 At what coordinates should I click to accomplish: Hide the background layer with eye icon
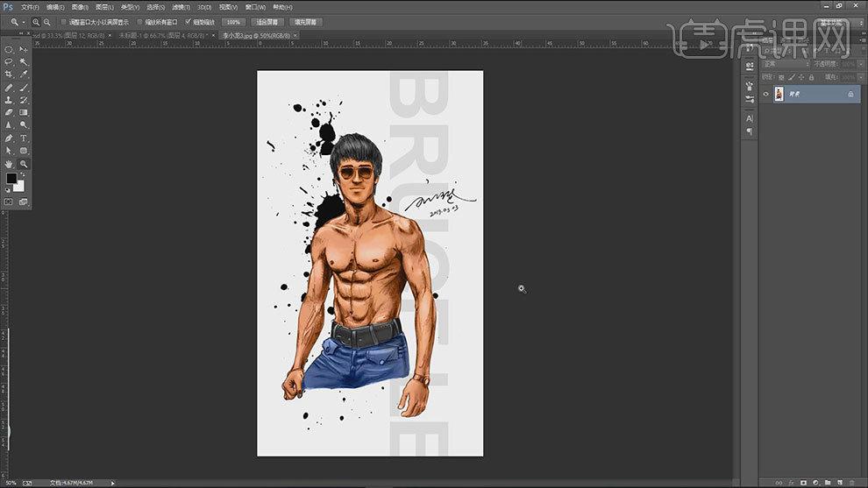(x=766, y=94)
